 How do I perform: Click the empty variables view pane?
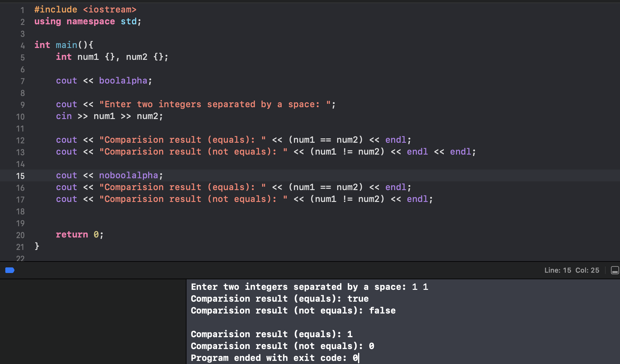[93, 321]
